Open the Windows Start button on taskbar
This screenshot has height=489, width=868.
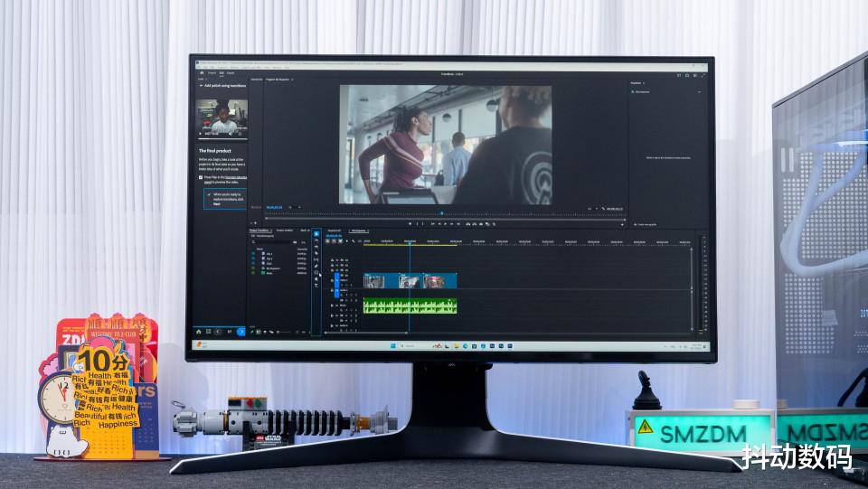[x=393, y=345]
